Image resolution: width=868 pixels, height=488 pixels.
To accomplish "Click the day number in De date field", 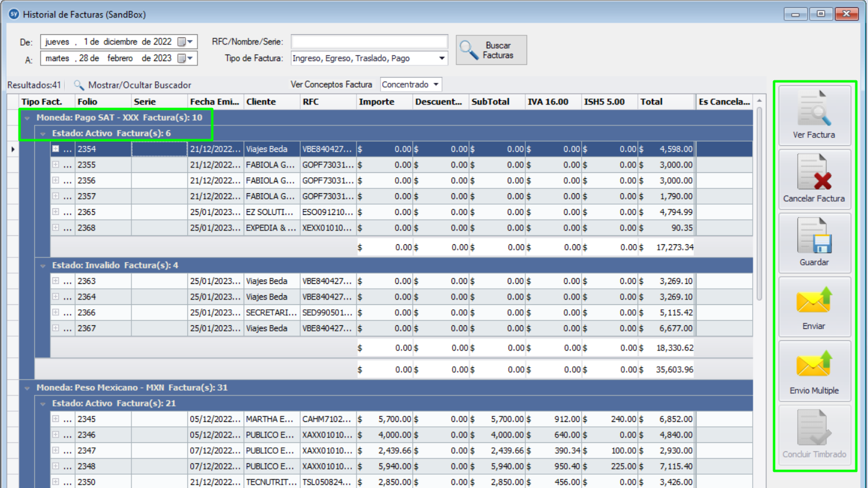I will pyautogui.click(x=86, y=42).
